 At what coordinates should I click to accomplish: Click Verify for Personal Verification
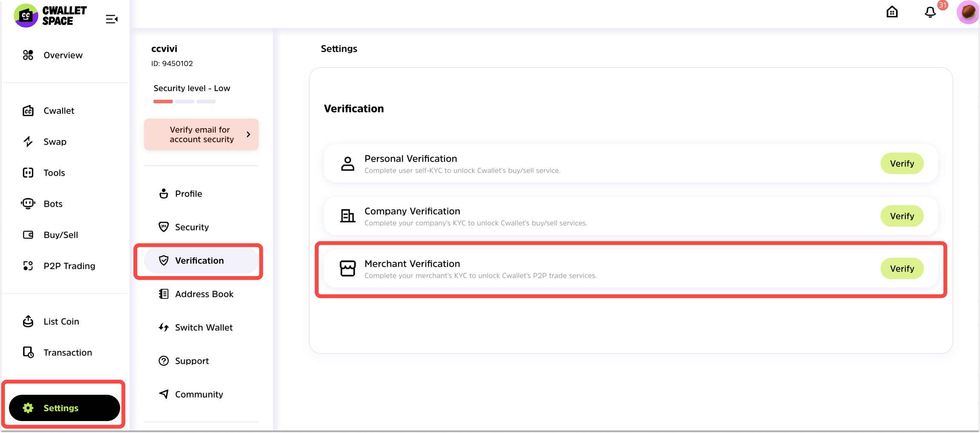point(902,163)
